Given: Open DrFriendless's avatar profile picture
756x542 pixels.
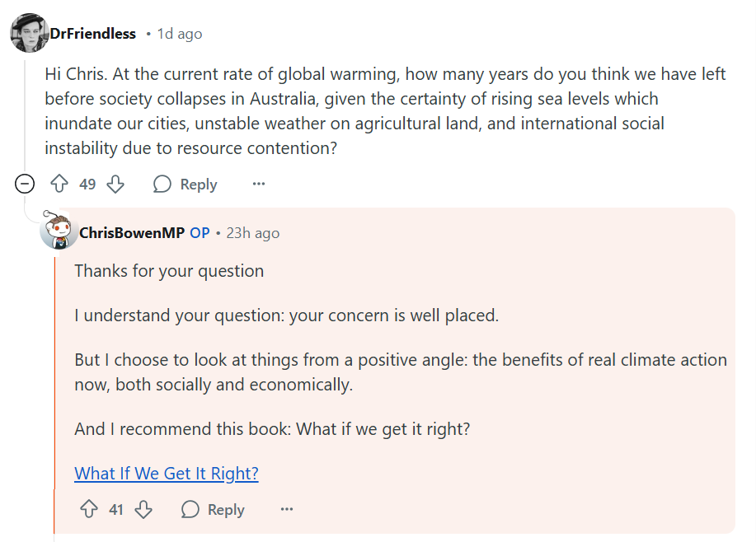Looking at the screenshot, I should [x=29, y=34].
